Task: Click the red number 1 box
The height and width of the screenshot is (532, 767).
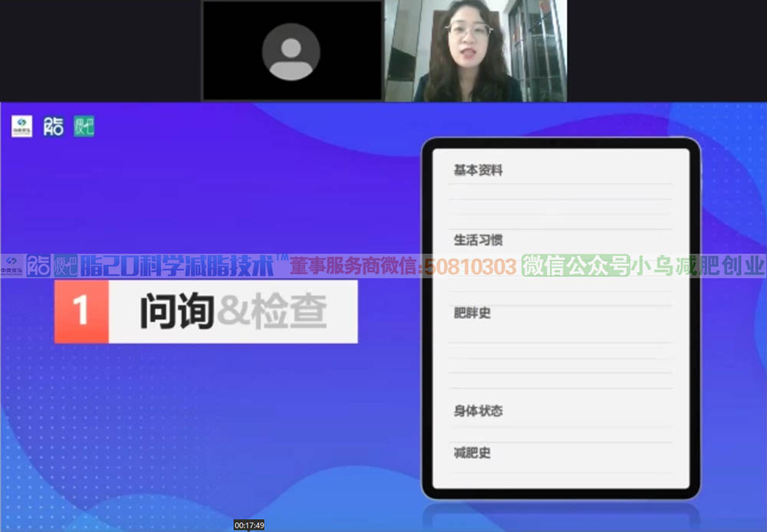Action: 81,311
